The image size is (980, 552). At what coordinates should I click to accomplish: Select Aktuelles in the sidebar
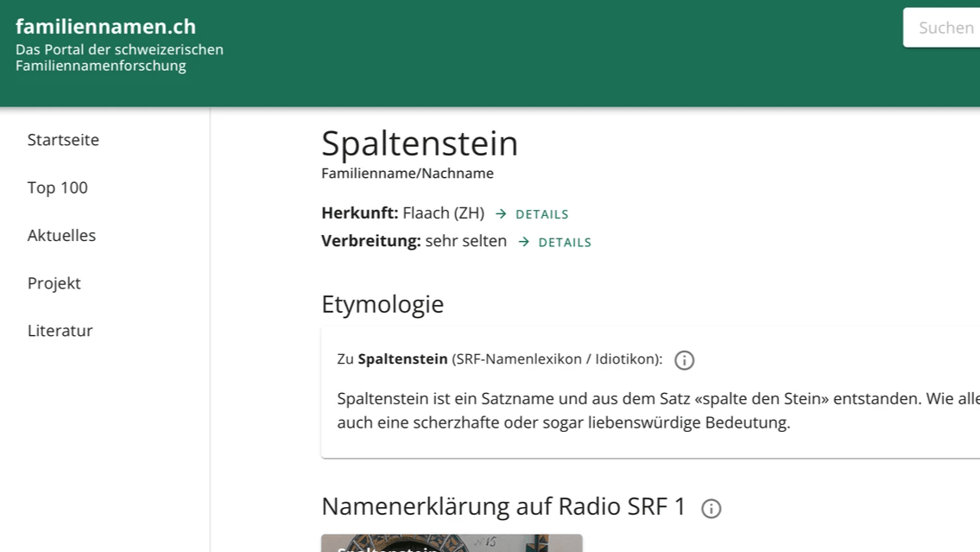click(61, 235)
